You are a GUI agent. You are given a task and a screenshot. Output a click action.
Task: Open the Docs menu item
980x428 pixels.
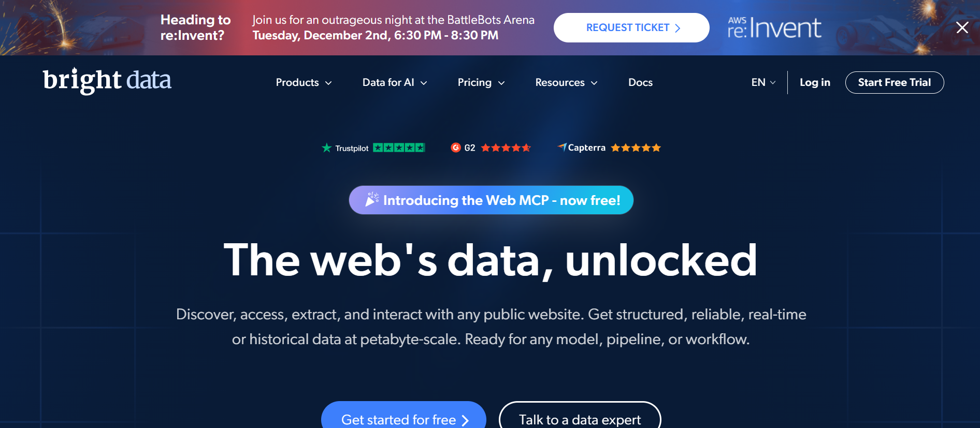tap(640, 83)
